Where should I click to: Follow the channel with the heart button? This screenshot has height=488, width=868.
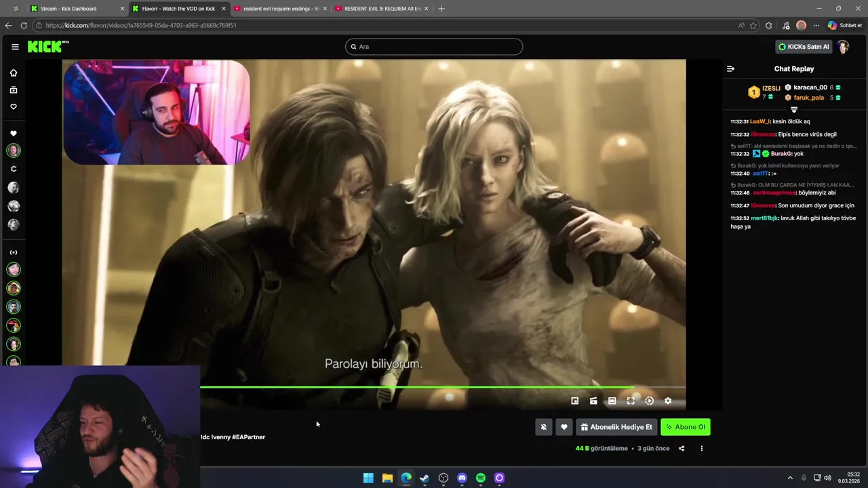tap(564, 427)
